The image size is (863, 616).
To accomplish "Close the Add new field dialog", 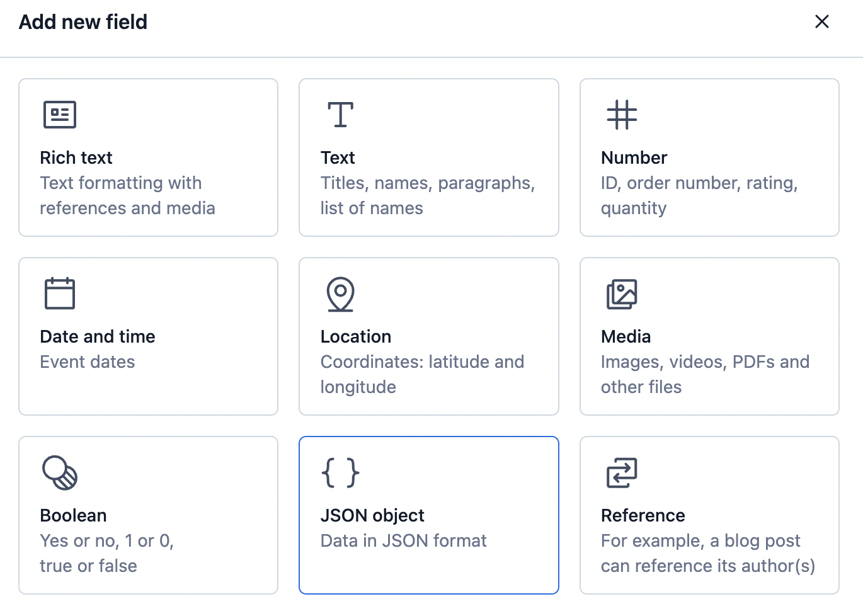I will coord(822,21).
